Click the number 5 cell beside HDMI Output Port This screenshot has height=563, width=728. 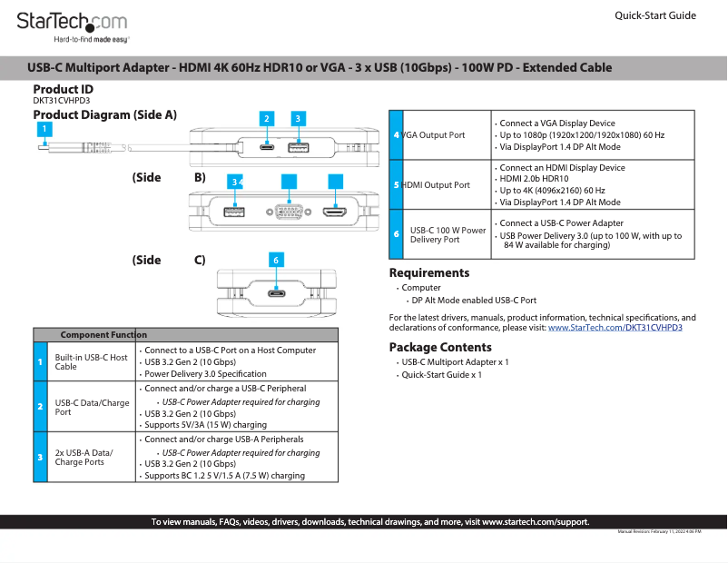[x=396, y=185]
